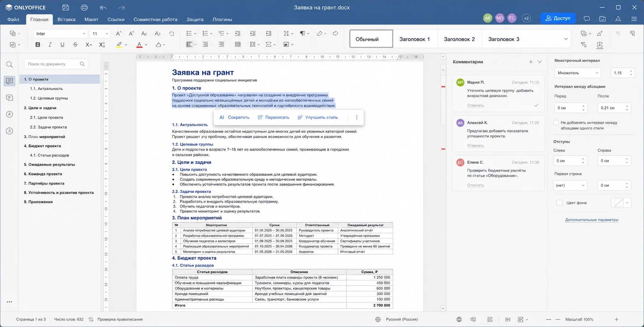
Task: Open the Плагины tab
Action: coord(222,19)
